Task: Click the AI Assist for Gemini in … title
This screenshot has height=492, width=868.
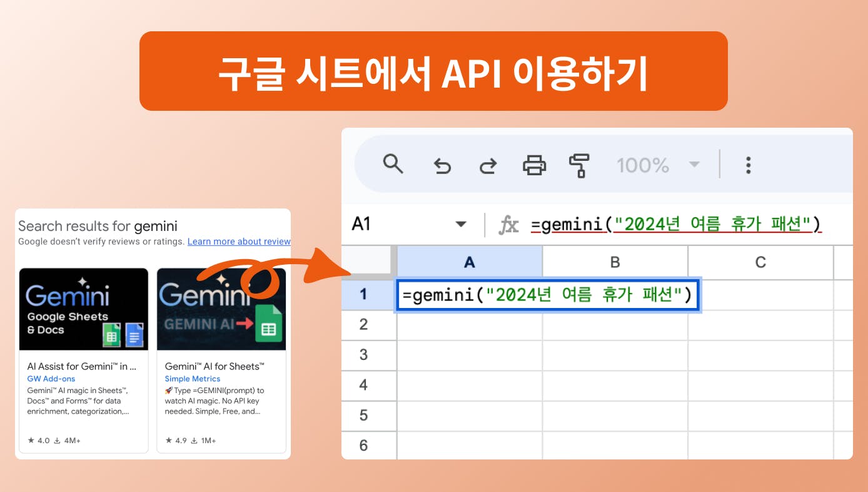Action: pyautogui.click(x=82, y=366)
